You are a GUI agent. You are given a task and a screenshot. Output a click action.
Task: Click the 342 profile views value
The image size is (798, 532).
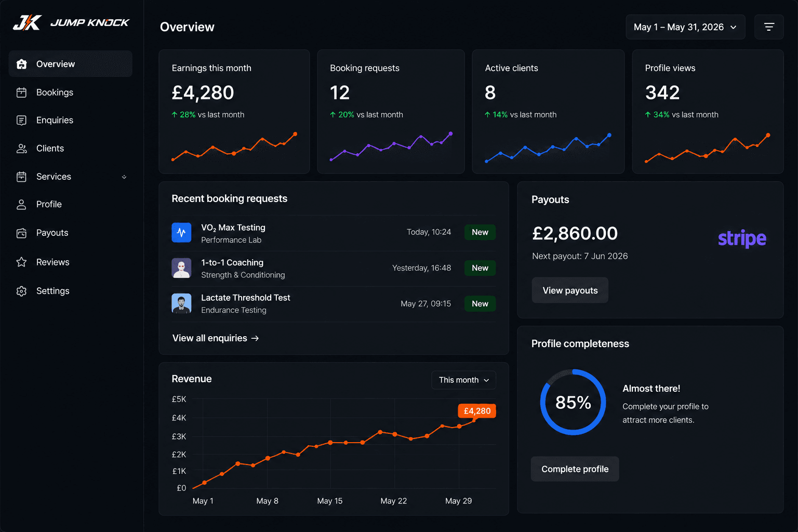(x=662, y=92)
